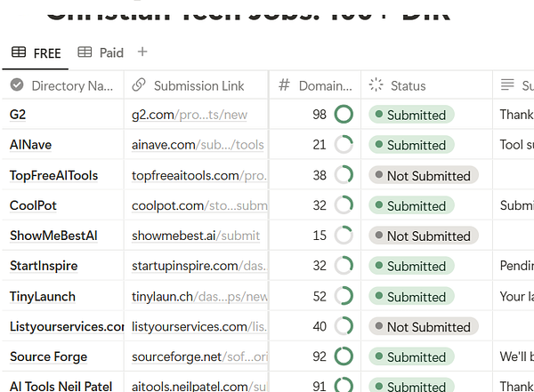Select domain score 92 cell for Source Forge
This screenshot has height=392, width=534.
click(x=315, y=356)
